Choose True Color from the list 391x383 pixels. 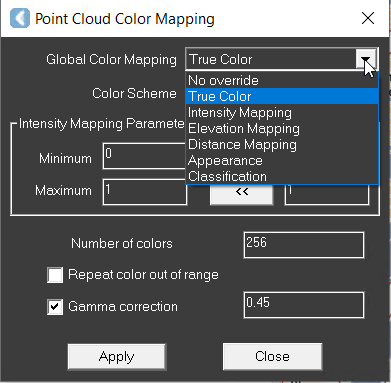(x=282, y=96)
